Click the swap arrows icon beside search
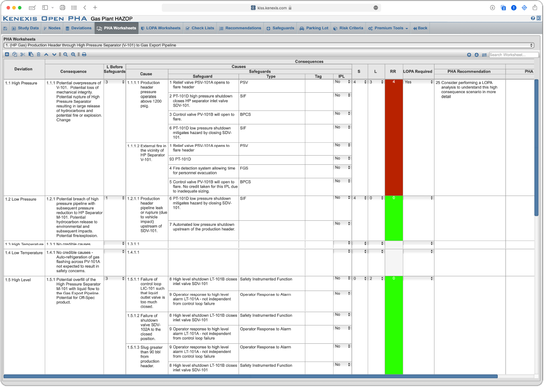The image size is (551, 392). click(484, 55)
